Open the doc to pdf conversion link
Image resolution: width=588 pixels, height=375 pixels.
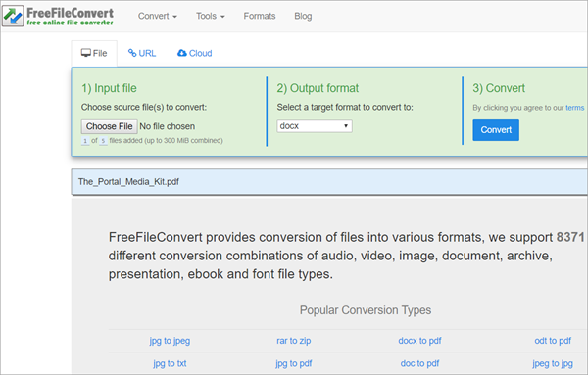pos(419,363)
